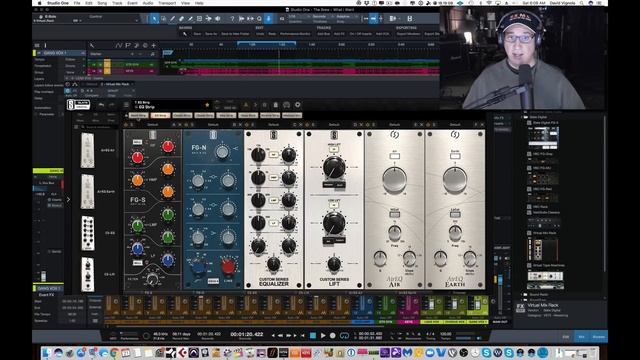
Task: Open the File menu
Action: coord(77,3)
